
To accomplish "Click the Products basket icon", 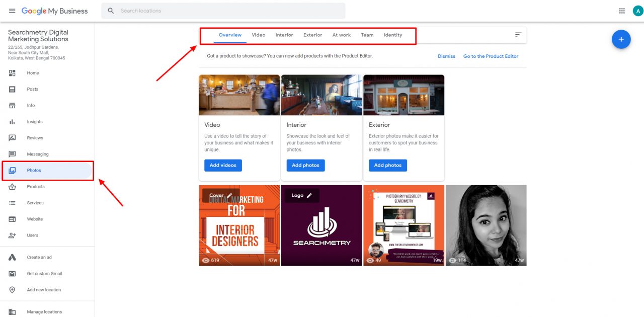I will 13,187.
